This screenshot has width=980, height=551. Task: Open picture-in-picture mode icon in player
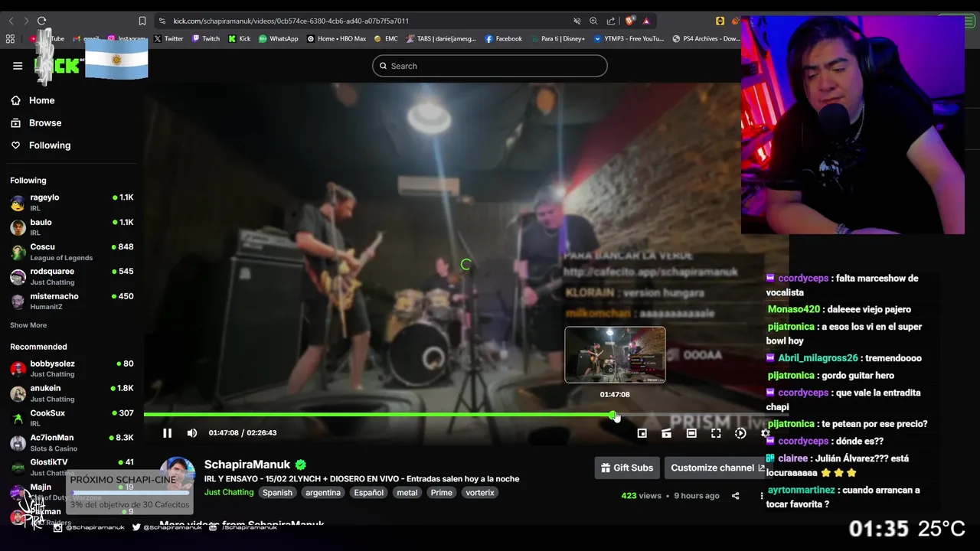[642, 433]
